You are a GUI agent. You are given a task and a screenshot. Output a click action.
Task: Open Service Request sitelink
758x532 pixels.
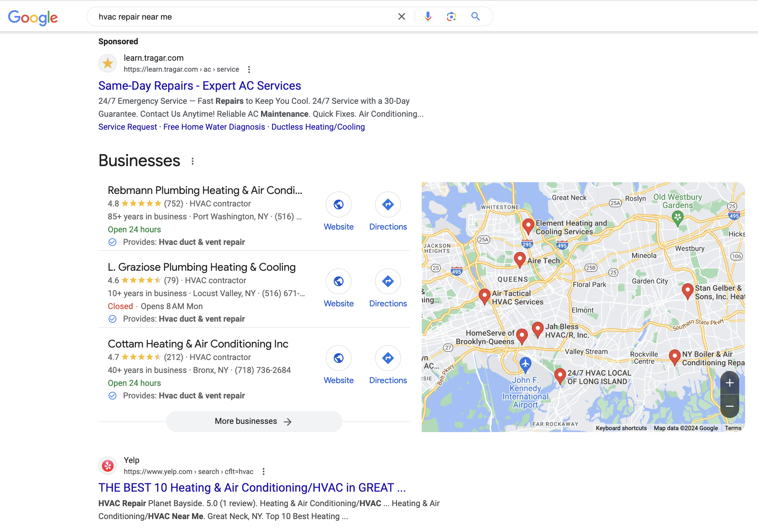127,127
